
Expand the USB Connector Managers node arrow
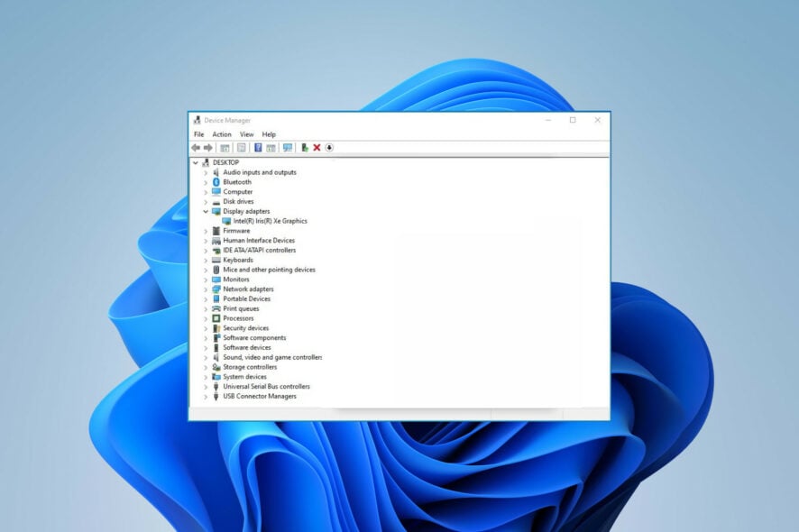(x=206, y=397)
